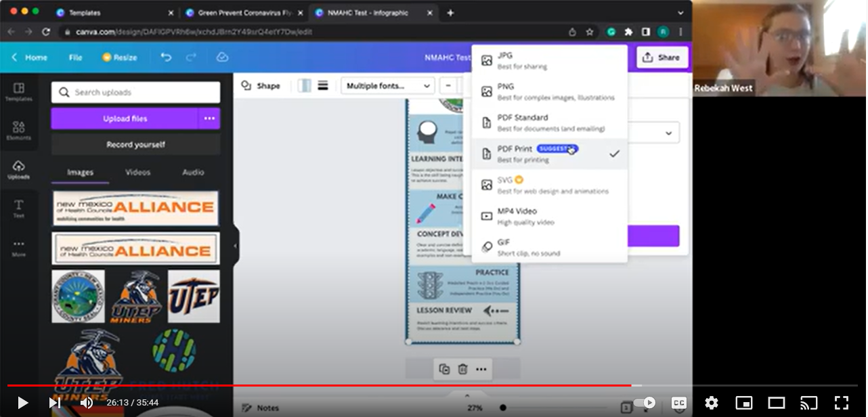Select PNG file type option
This screenshot has width=868, height=417.
point(550,92)
